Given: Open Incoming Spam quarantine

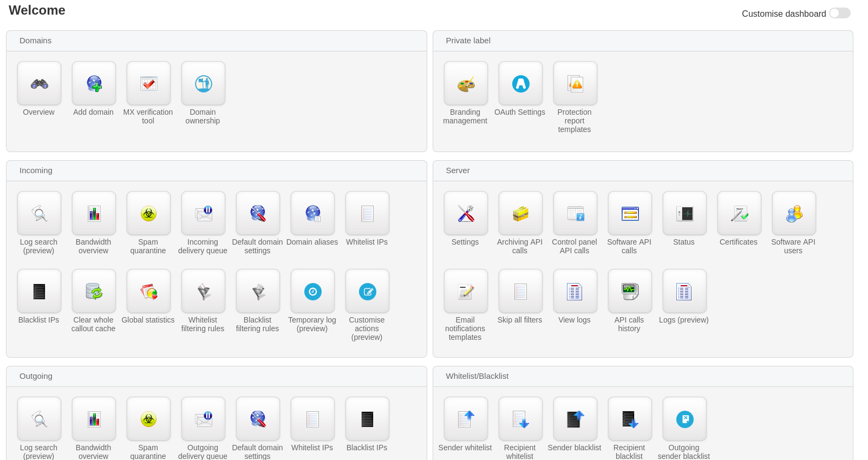Looking at the screenshot, I should pos(148,213).
